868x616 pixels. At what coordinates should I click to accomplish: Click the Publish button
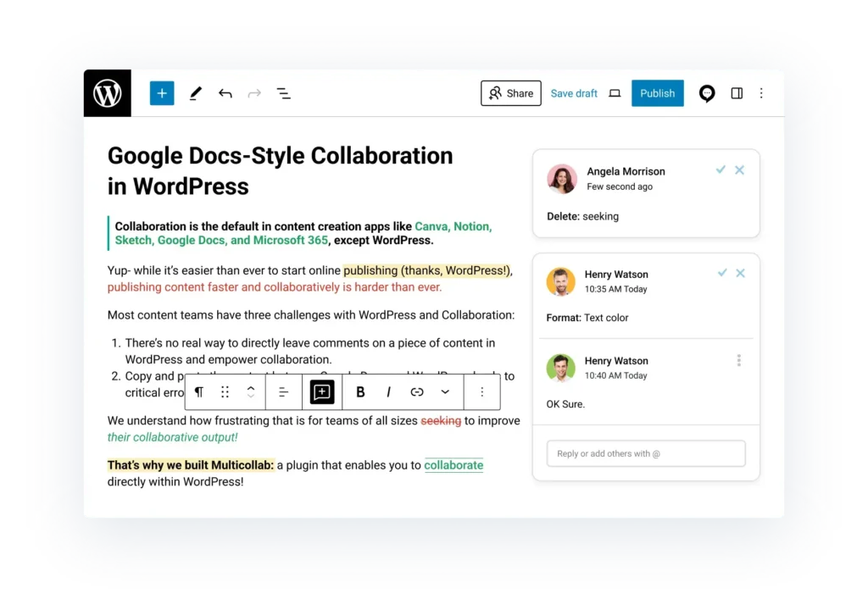pos(657,93)
